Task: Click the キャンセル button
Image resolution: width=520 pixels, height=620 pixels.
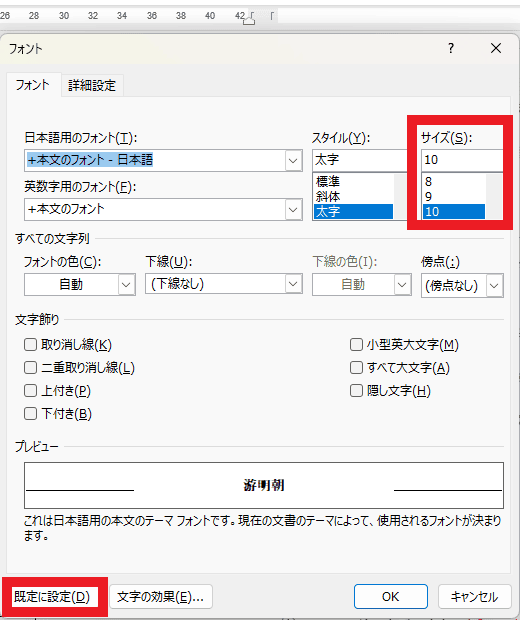Action: (475, 597)
